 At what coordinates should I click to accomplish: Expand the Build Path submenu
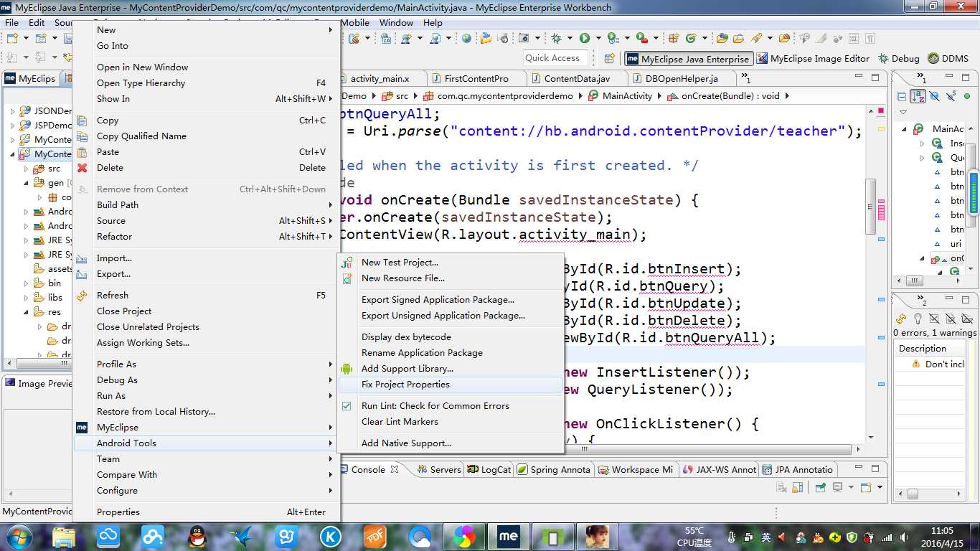point(207,205)
